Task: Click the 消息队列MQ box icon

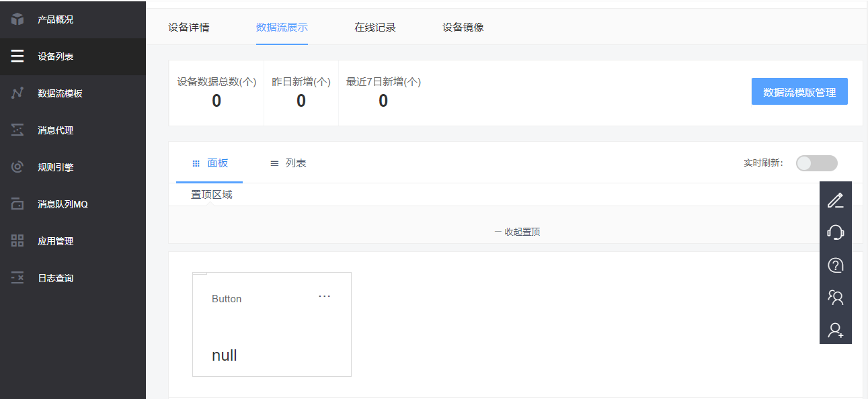Action: coord(17,204)
